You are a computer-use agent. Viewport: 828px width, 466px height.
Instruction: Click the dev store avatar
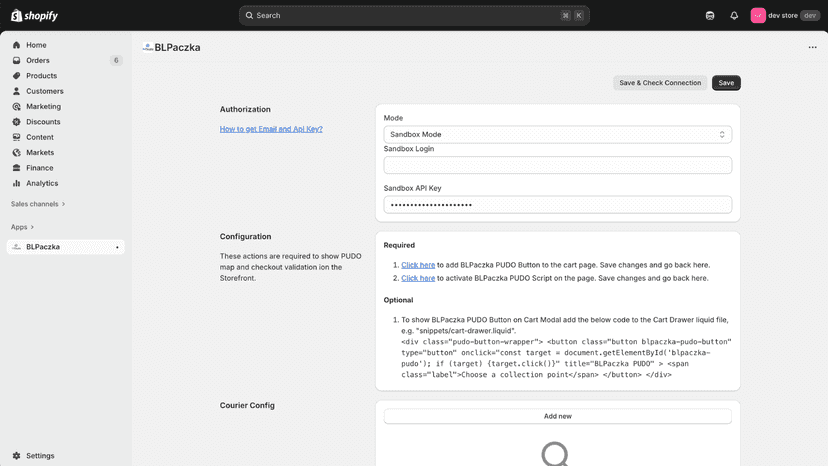pyautogui.click(x=758, y=15)
